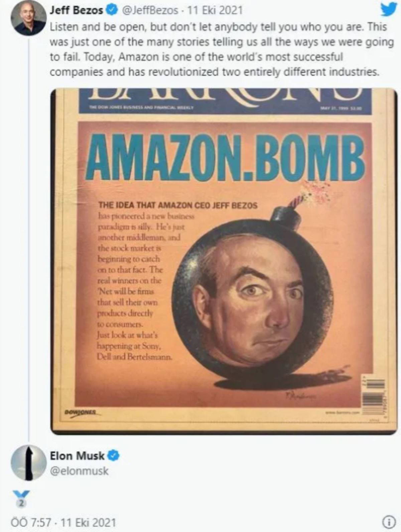
Task: Open the Elon Musk display name
Action: 77,455
